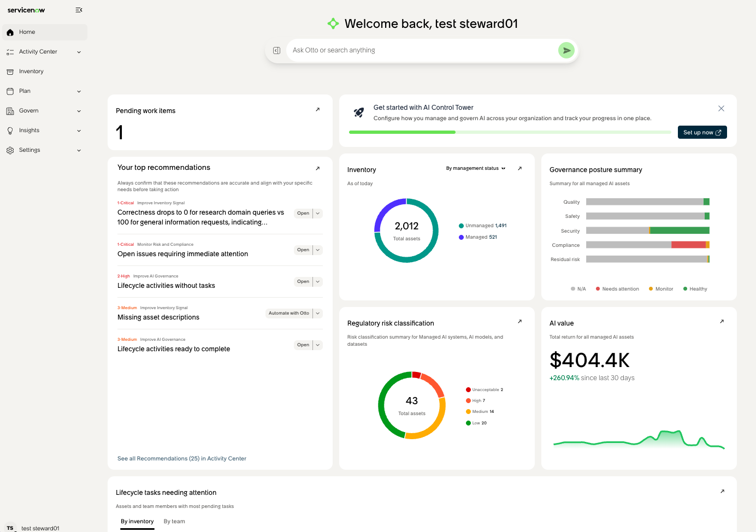This screenshot has height=532, width=756.
Task: Click the ServiceNow logo
Action: tap(26, 10)
